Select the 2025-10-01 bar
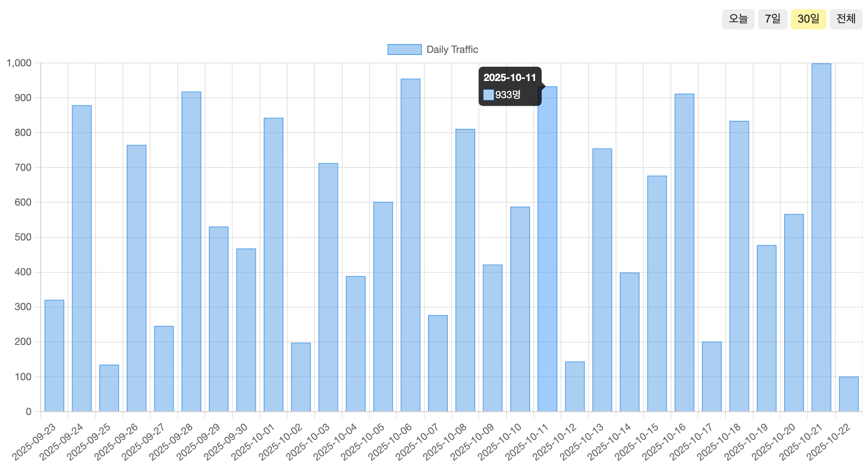 tap(273, 264)
